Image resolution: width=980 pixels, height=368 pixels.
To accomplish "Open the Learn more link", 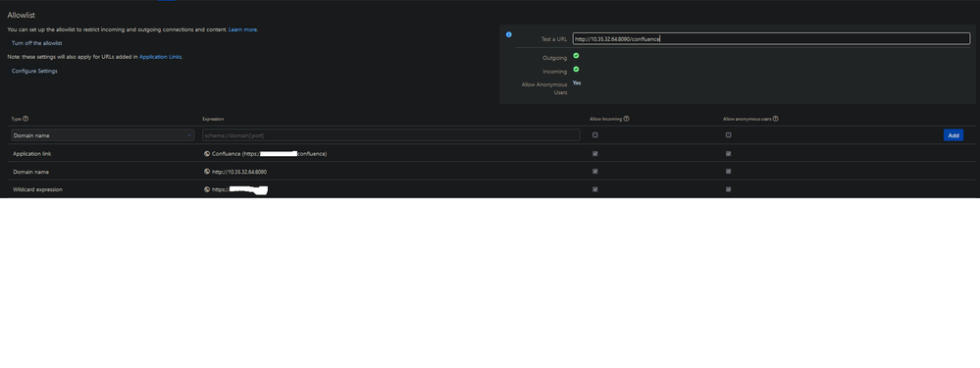I will [242, 29].
